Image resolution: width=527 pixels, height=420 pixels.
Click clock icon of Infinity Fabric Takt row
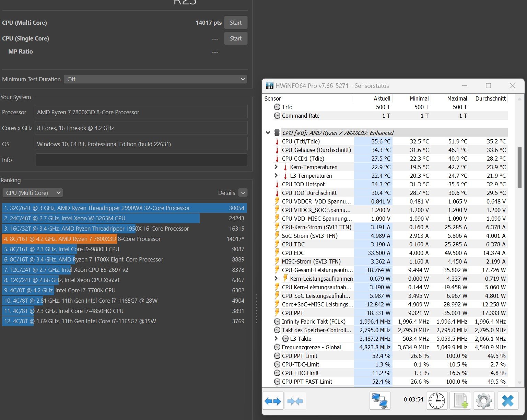tap(277, 322)
